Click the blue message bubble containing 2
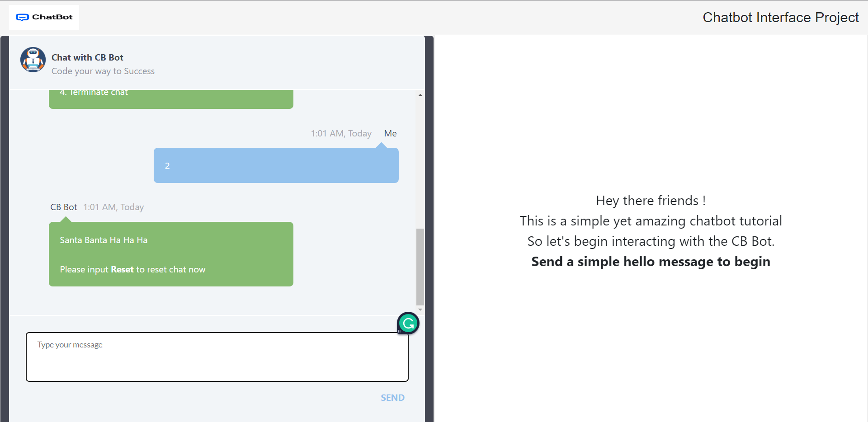Screen dimensions: 868x422 click(x=276, y=165)
